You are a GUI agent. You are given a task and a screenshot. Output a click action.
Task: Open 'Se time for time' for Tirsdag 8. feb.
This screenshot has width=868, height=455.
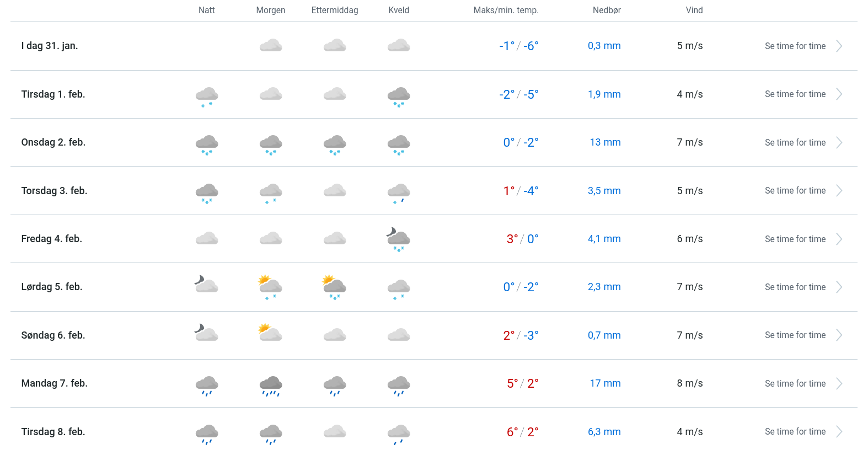tap(795, 432)
